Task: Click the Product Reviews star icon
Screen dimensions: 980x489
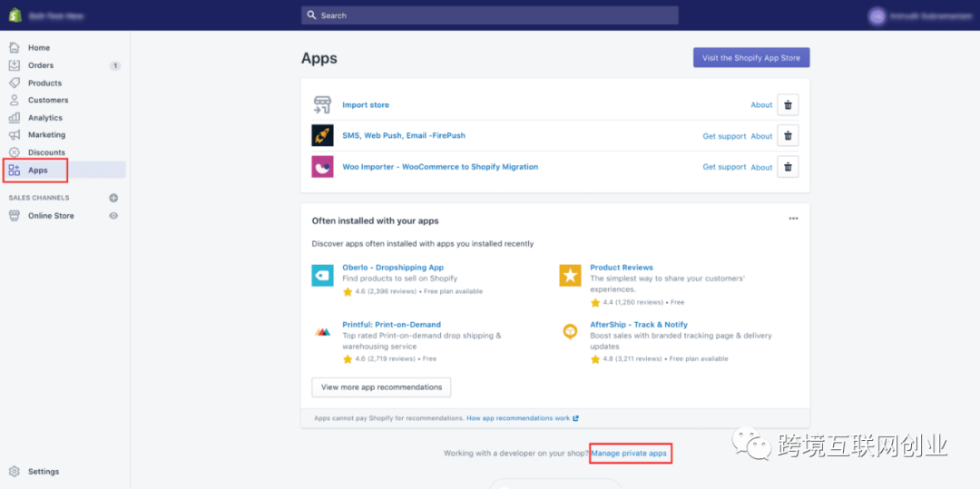Action: click(570, 276)
